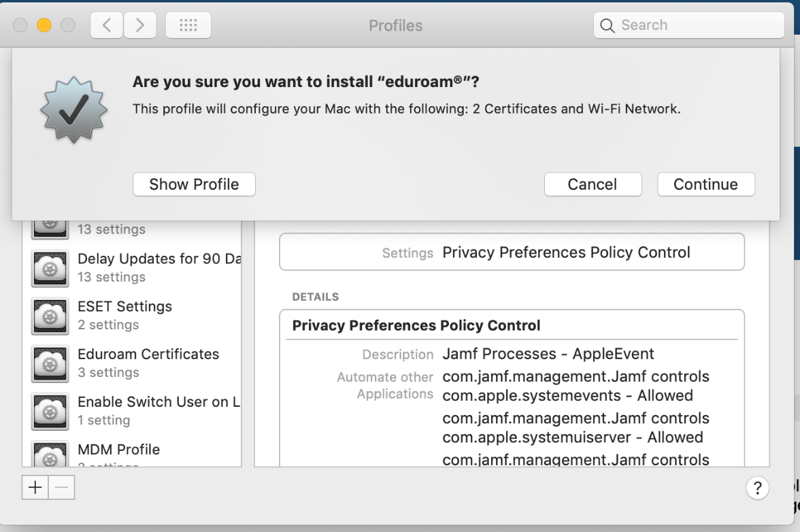This screenshot has width=800, height=532.
Task: Show all preferences grid button
Action: click(x=188, y=25)
